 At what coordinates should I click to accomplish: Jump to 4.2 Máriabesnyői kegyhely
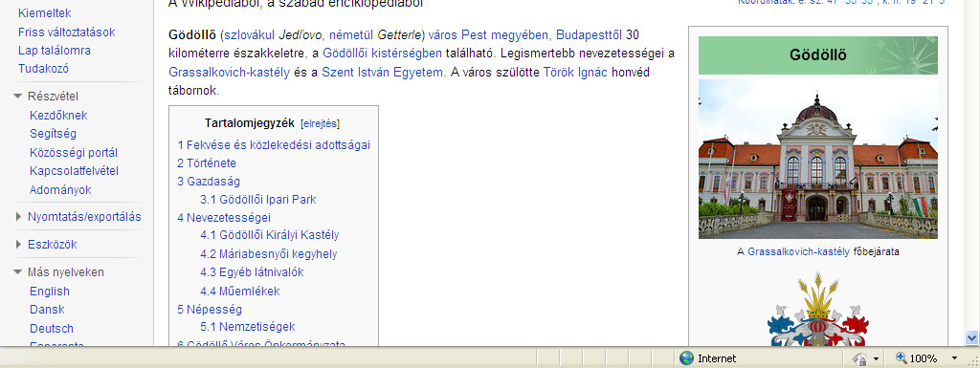click(x=269, y=254)
